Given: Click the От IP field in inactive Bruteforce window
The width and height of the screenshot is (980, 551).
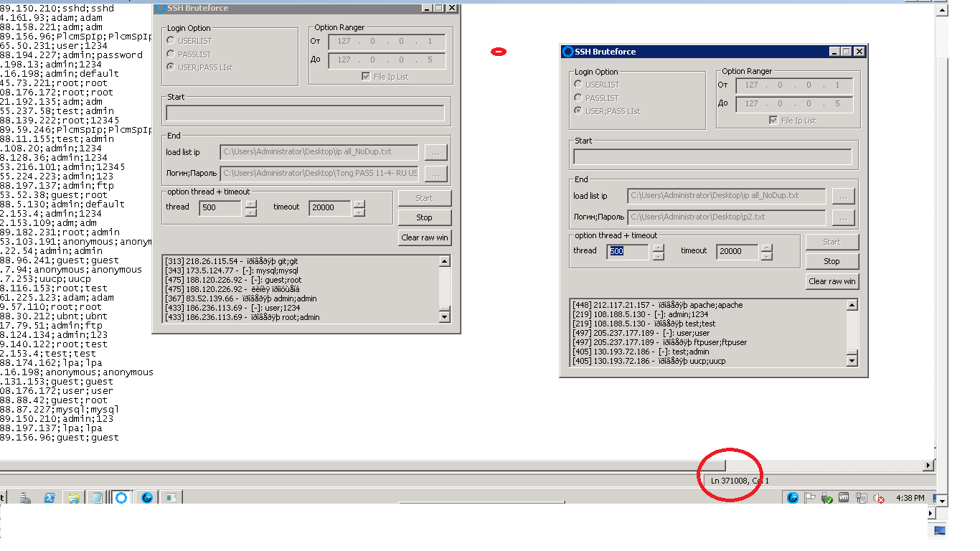Looking at the screenshot, I should click(x=387, y=42).
